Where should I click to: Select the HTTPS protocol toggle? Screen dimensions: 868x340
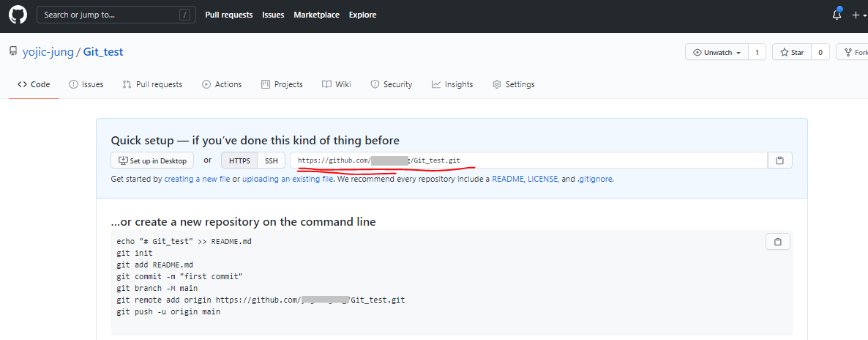pyautogui.click(x=239, y=160)
